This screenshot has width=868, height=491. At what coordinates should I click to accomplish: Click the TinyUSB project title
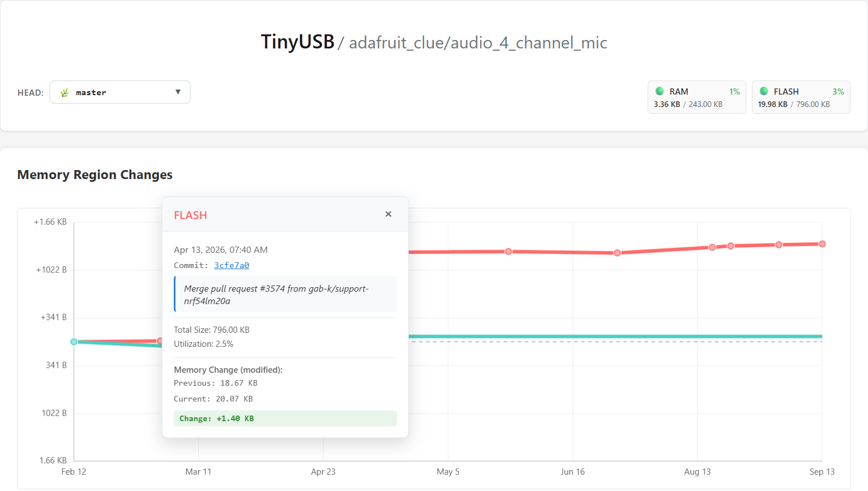tap(298, 42)
